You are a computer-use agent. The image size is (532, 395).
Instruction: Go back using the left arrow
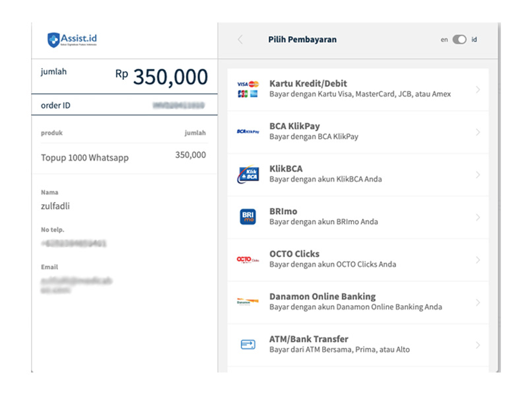click(x=240, y=40)
